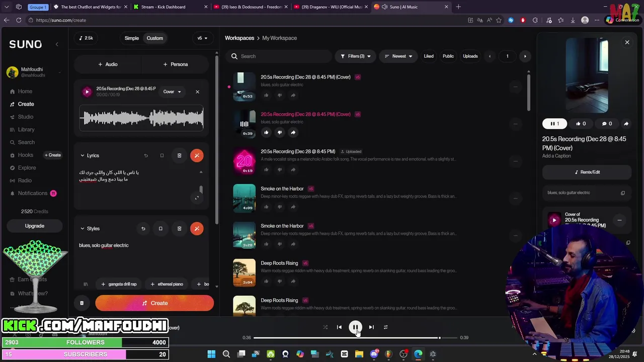Open Notifications in the sidebar
Screen dimensions: 644x362
coord(33,193)
